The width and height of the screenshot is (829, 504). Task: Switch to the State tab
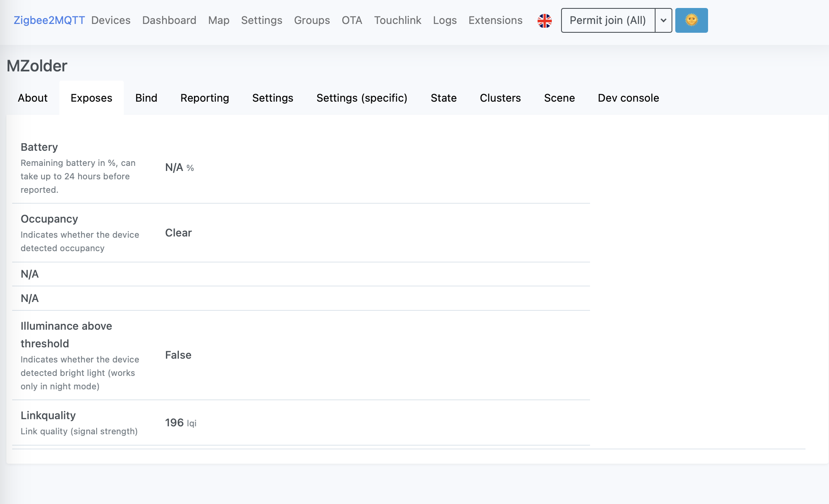443,98
